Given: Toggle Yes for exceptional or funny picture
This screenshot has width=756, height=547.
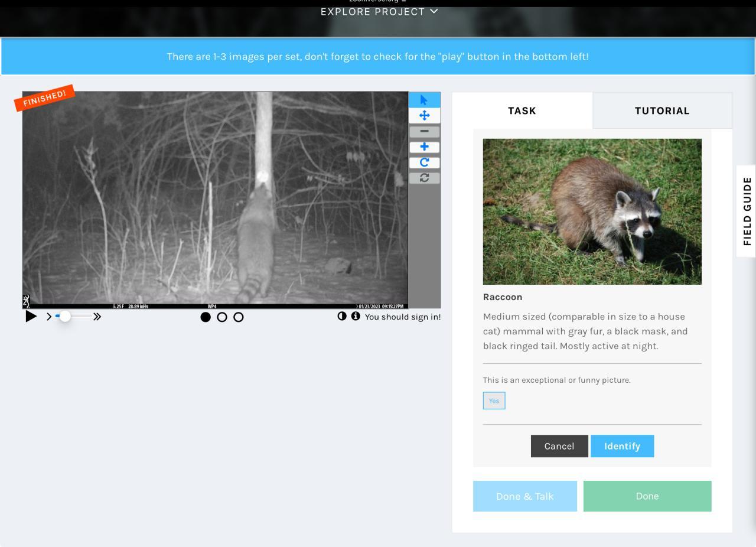Looking at the screenshot, I should click(494, 401).
